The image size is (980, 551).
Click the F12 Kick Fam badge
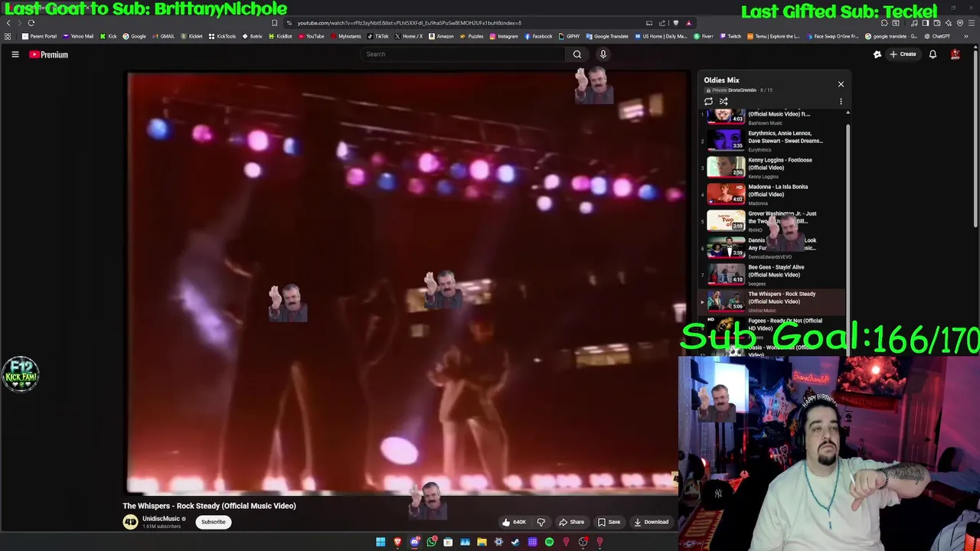coord(21,374)
